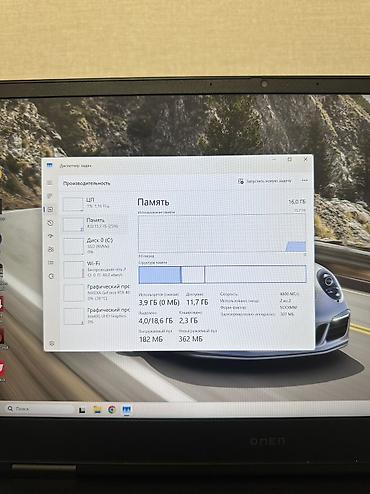370x494 pixels.
Task: Click the Память heading in details pane
Action: click(x=153, y=202)
